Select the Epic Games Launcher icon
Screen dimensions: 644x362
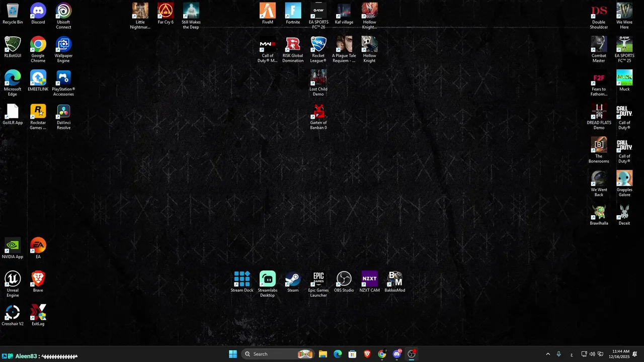tap(318, 285)
